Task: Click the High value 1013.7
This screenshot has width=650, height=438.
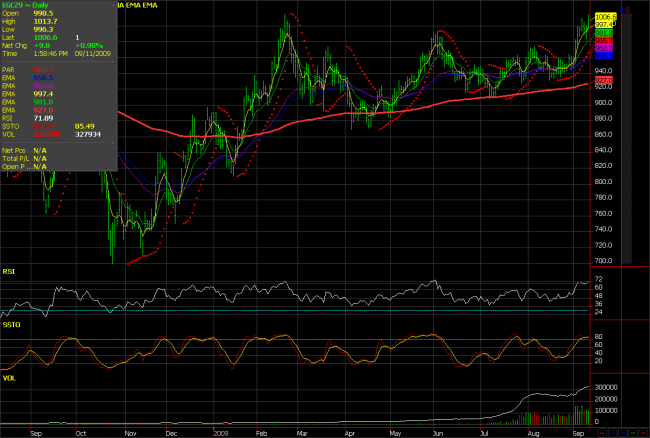Action: click(x=45, y=21)
